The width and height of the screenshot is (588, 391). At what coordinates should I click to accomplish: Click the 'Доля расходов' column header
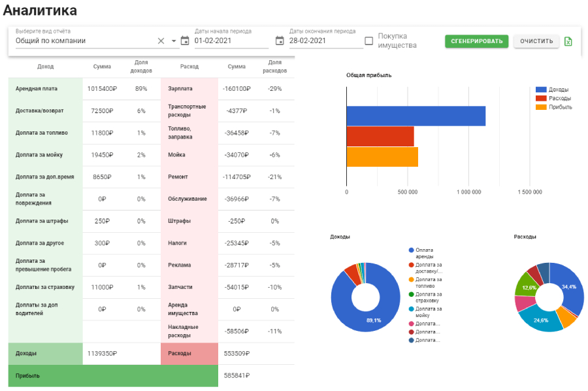point(275,66)
